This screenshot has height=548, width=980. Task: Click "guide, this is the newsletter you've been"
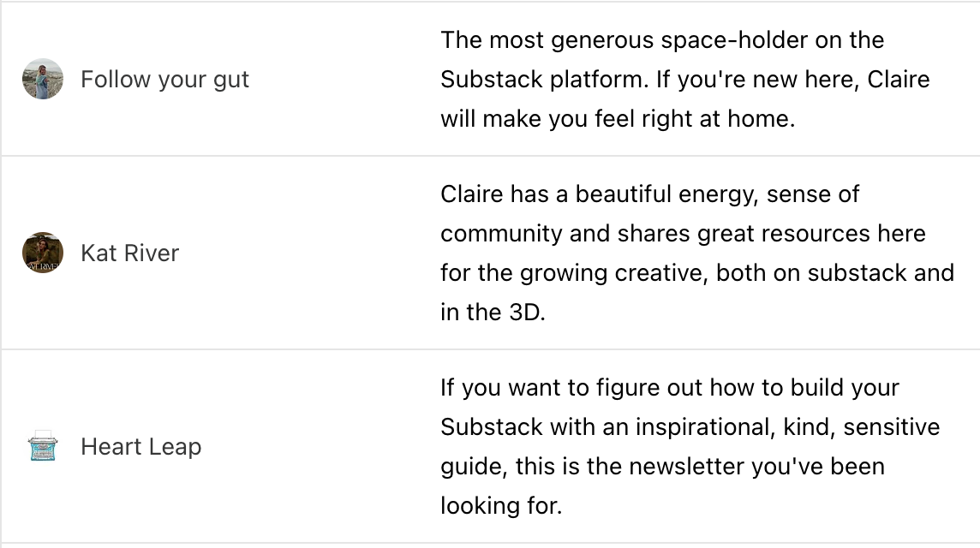(x=662, y=467)
